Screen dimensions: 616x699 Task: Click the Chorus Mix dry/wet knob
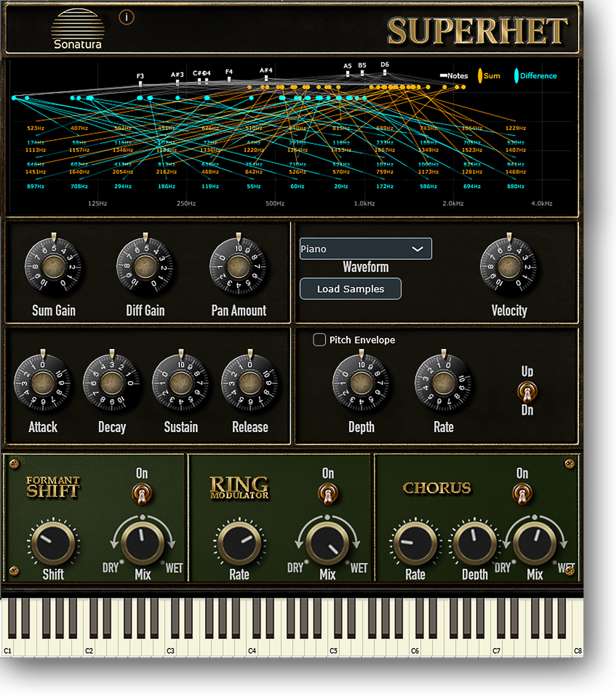tap(535, 542)
